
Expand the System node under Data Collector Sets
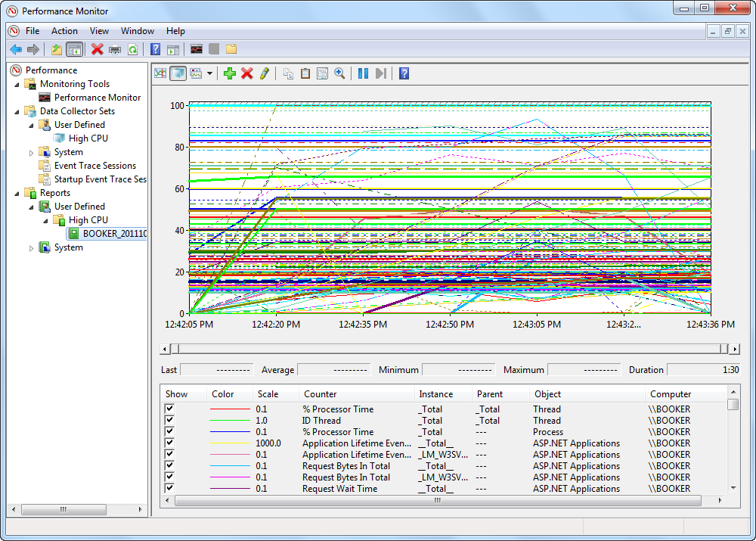click(x=32, y=151)
